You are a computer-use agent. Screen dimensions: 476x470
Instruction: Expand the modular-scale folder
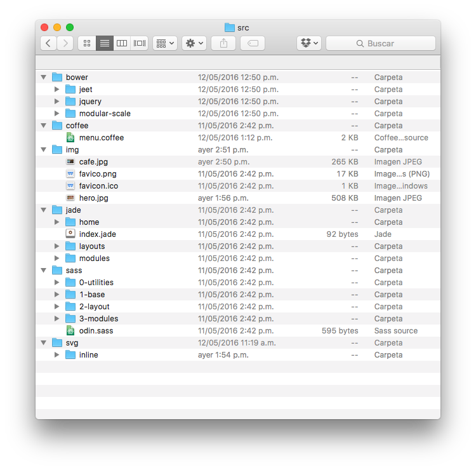tap(56, 113)
